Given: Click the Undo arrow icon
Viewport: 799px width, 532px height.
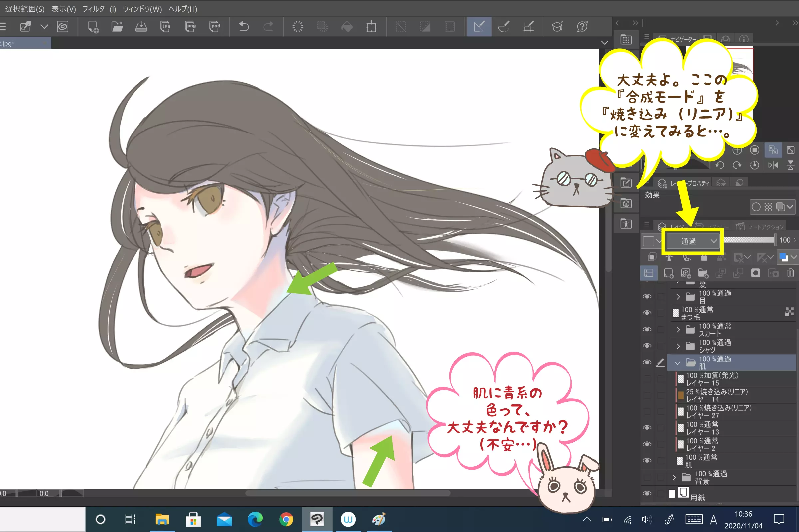Looking at the screenshot, I should (244, 26).
